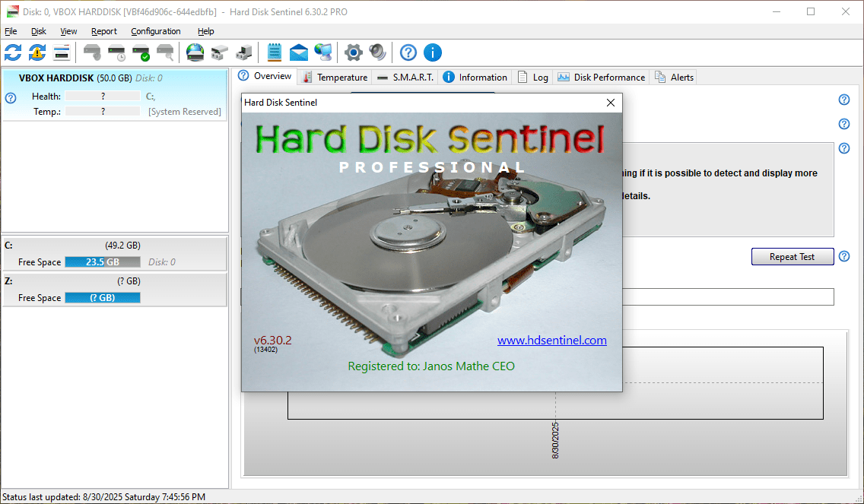
Task: Click the globe with disk toolbar icon
Action: click(195, 52)
